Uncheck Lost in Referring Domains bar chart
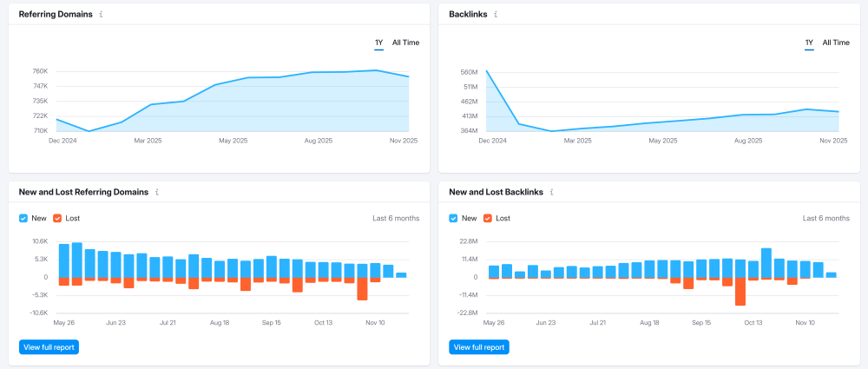This screenshot has height=369, width=868. (x=57, y=218)
